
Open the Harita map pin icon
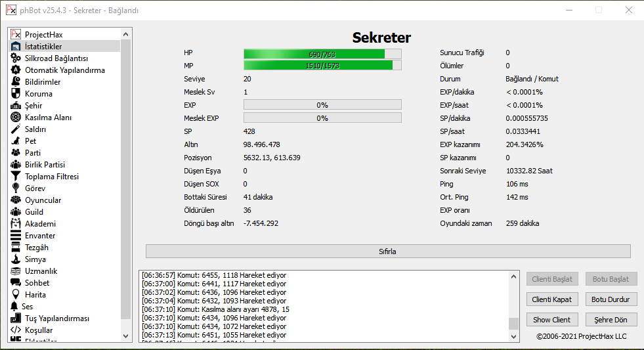[16, 295]
